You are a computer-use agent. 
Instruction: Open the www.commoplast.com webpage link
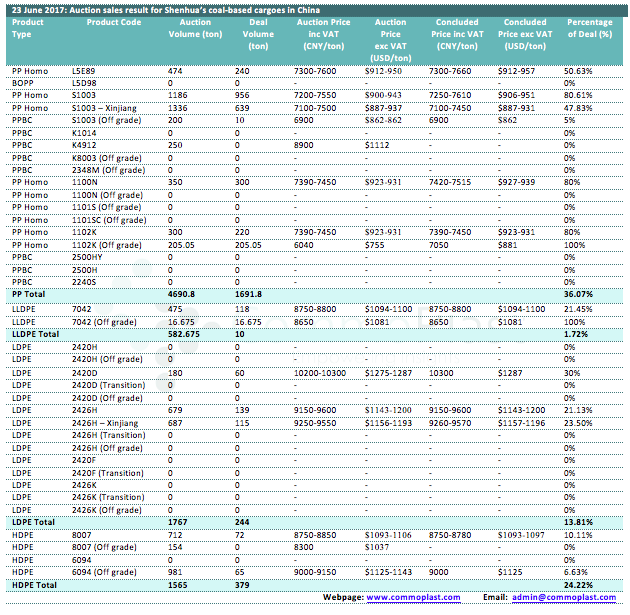coord(414,597)
